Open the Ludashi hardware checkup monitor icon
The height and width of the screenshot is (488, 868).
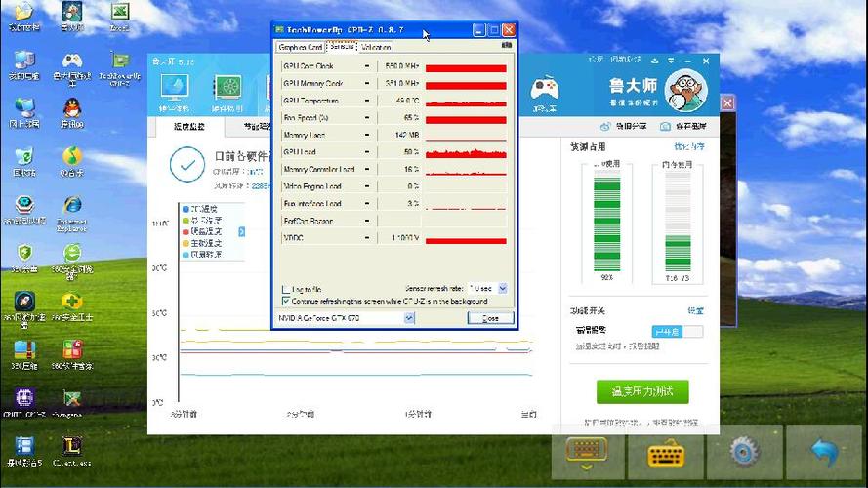175,88
